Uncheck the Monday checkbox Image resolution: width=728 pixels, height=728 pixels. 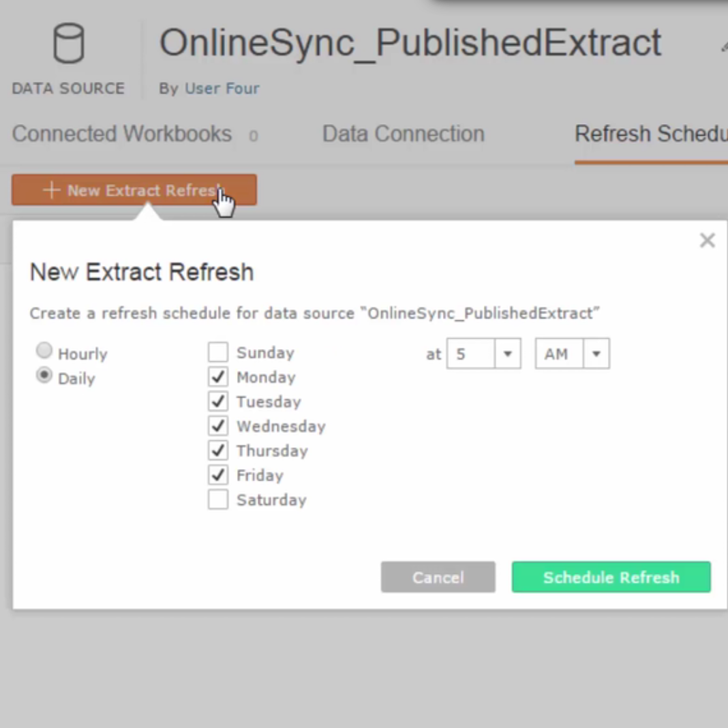click(x=218, y=377)
